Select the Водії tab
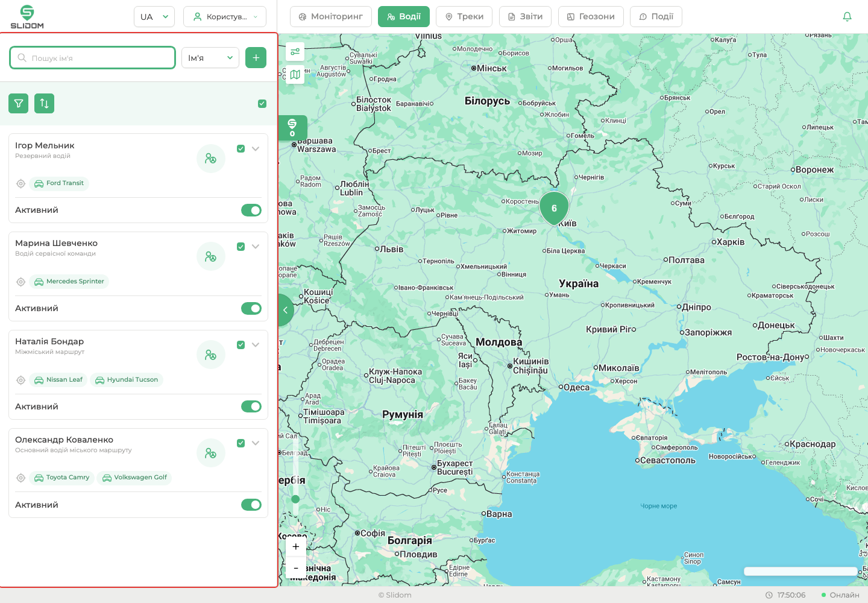 404,17
